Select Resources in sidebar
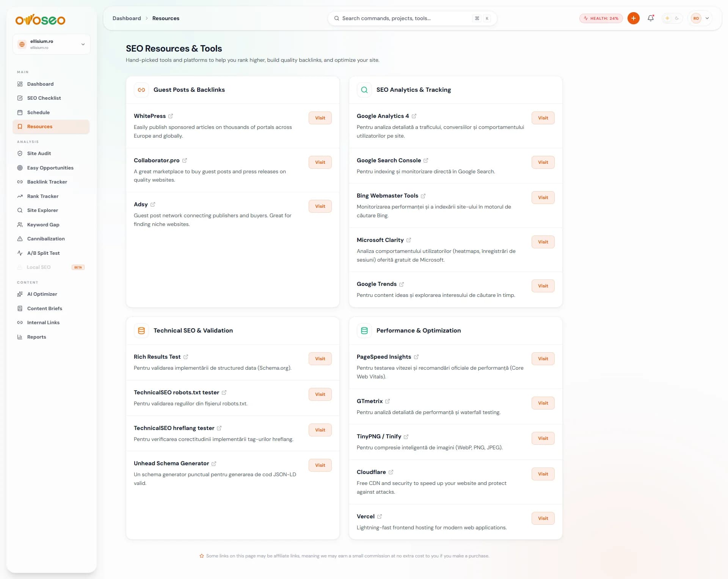This screenshot has height=579, width=728. tap(51, 127)
